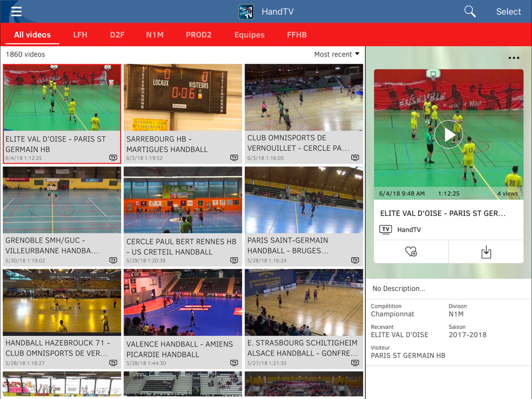
Task: Click the Select button
Action: 508,11
